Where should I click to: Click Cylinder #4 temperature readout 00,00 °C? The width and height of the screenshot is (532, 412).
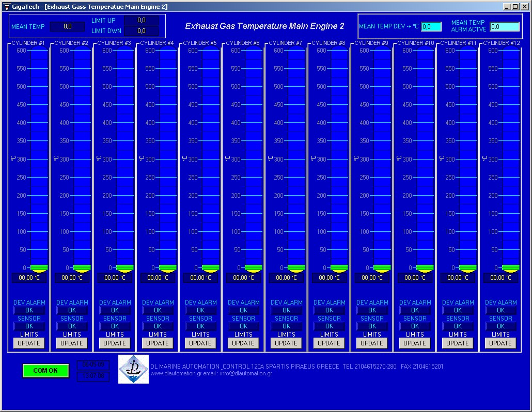[158, 278]
